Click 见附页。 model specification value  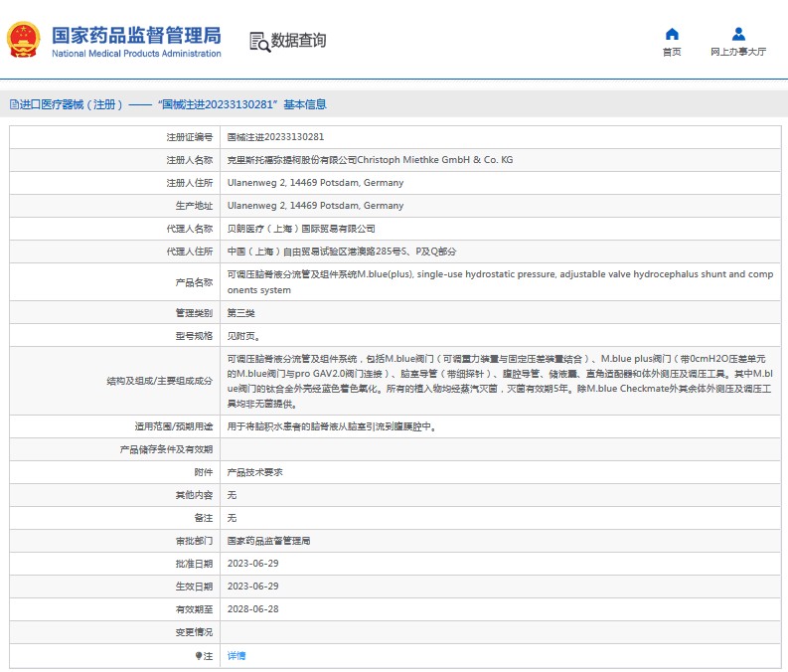243,336
